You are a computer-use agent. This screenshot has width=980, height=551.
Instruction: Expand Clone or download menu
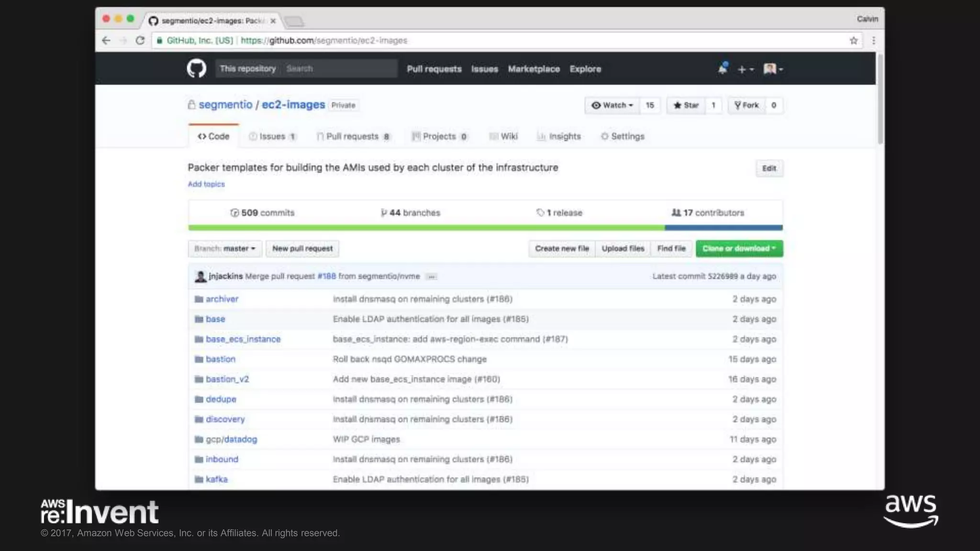[x=739, y=249]
